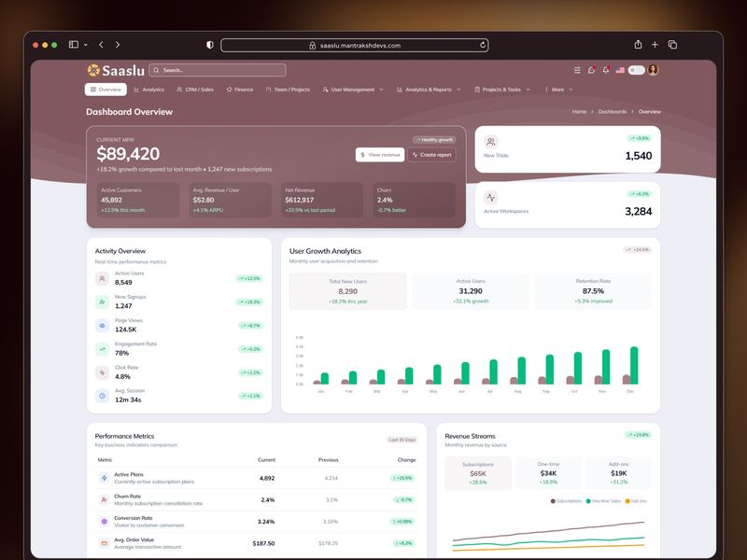The height and width of the screenshot is (560, 747).
Task: Click the Create report button
Action: coord(431,155)
